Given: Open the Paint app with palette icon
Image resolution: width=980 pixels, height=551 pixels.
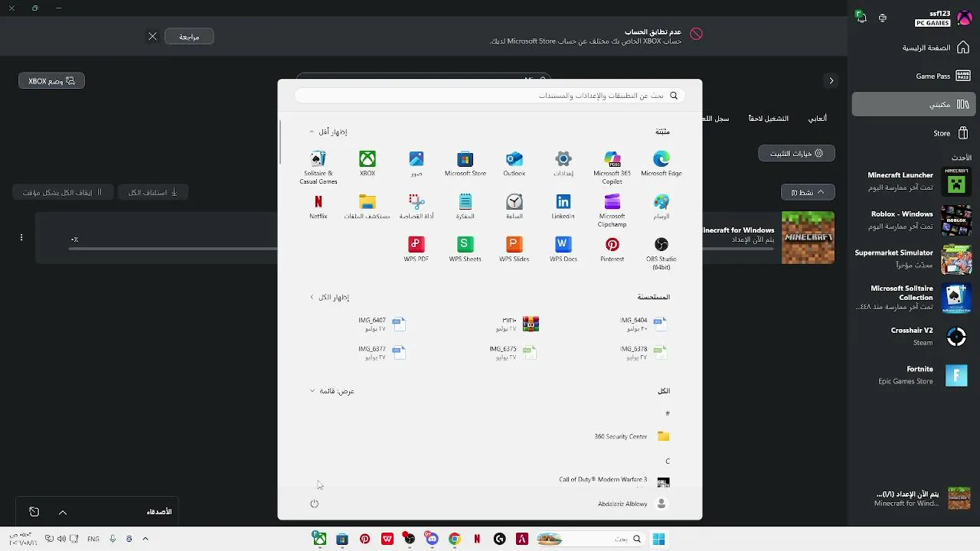Looking at the screenshot, I should [x=661, y=207].
